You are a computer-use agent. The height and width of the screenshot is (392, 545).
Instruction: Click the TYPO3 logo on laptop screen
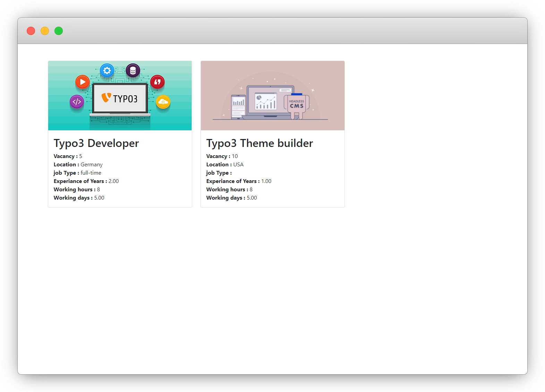[120, 99]
